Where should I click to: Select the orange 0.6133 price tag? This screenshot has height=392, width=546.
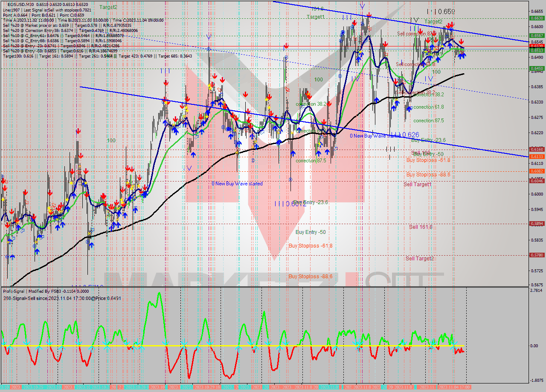pyautogui.click(x=536, y=157)
